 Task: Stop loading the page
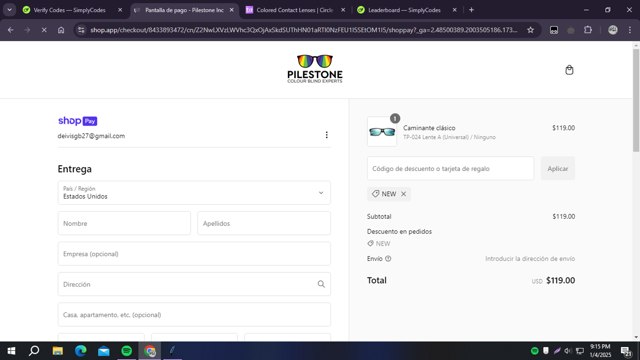pos(44,30)
